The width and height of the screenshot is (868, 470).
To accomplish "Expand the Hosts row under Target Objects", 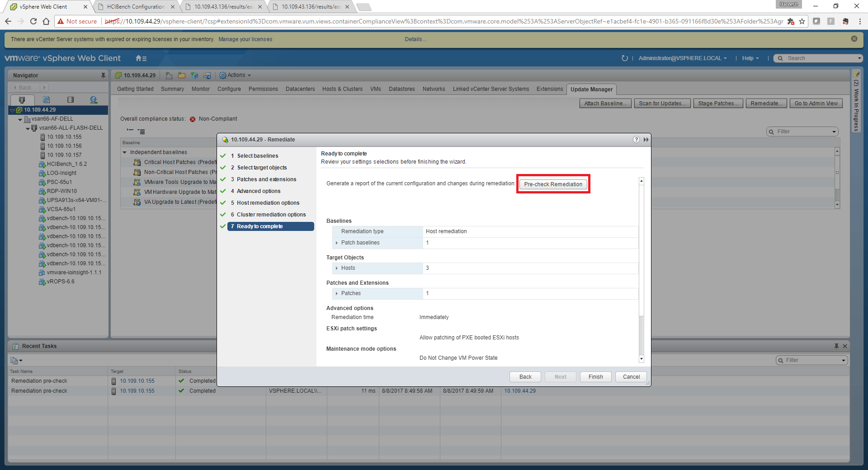I will coord(337,268).
